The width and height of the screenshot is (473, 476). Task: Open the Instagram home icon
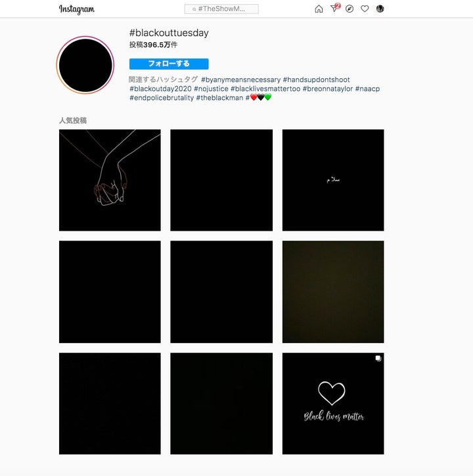[x=319, y=9]
